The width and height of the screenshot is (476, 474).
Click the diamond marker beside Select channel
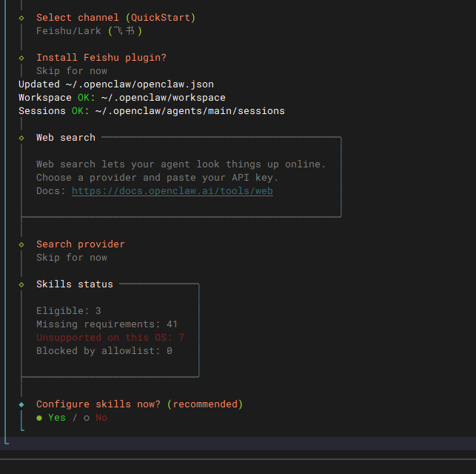pyautogui.click(x=21, y=18)
